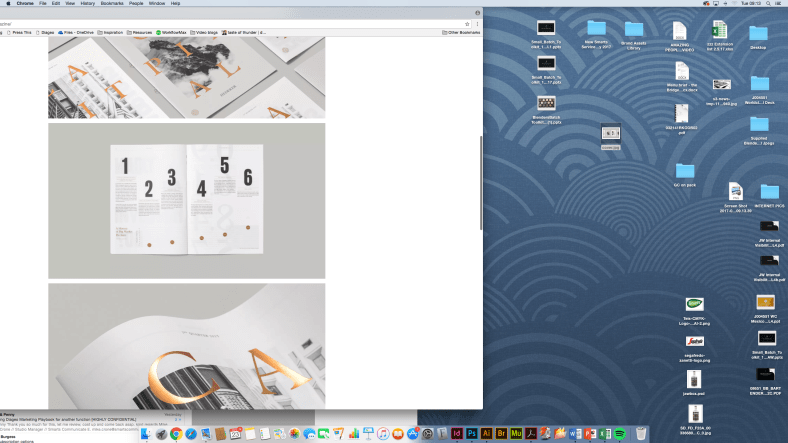Expand the Resources bookmarks folder

point(139,32)
